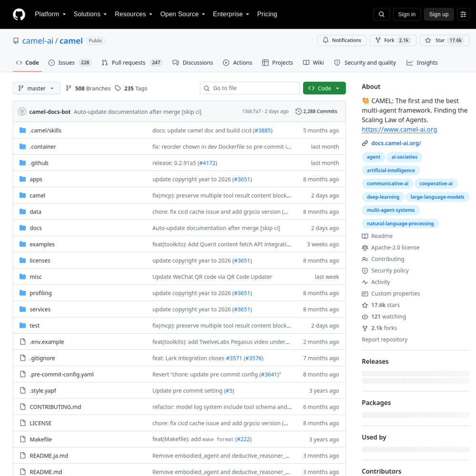This screenshot has width=476, height=476.
Task: Open the Discussions tab
Action: [193, 62]
